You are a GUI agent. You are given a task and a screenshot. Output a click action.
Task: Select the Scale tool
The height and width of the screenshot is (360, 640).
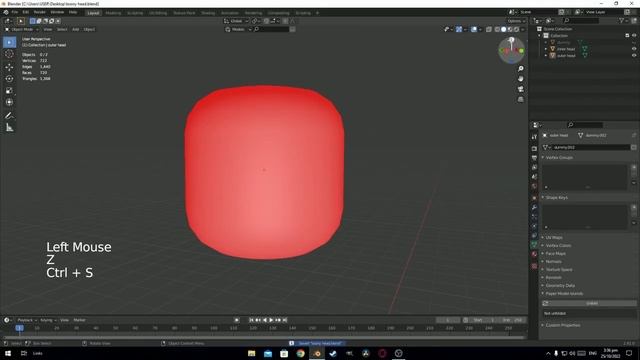9,91
